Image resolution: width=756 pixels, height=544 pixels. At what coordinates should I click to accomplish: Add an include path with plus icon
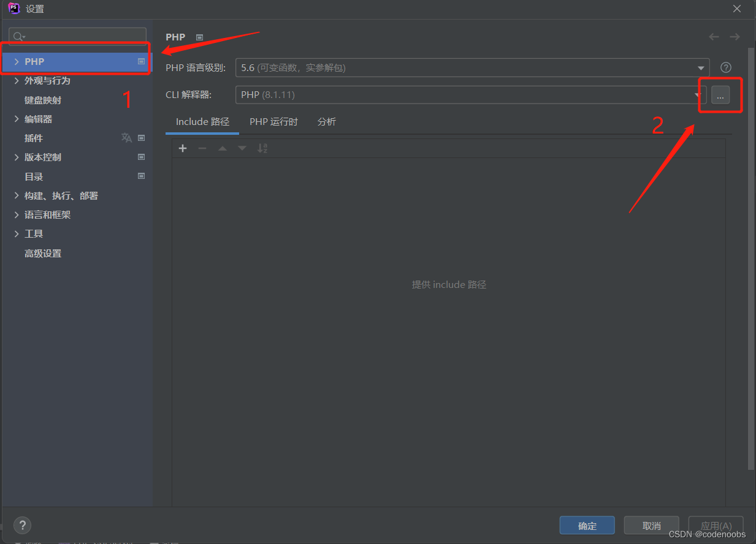[183, 148]
